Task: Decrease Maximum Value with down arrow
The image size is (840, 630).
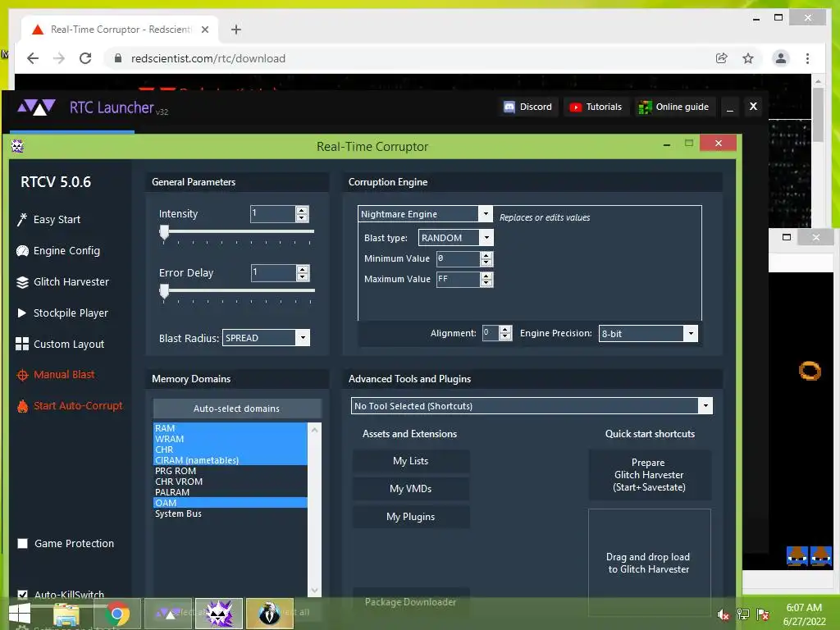Action: [x=486, y=283]
